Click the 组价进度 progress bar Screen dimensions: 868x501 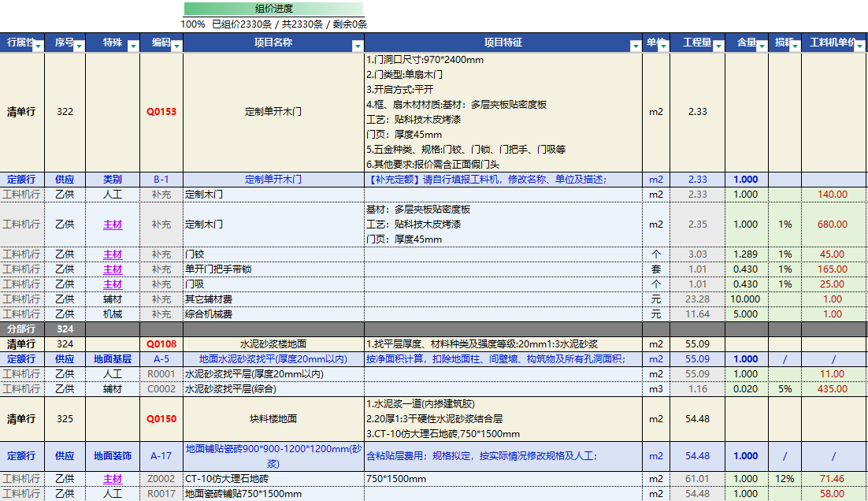click(x=274, y=9)
